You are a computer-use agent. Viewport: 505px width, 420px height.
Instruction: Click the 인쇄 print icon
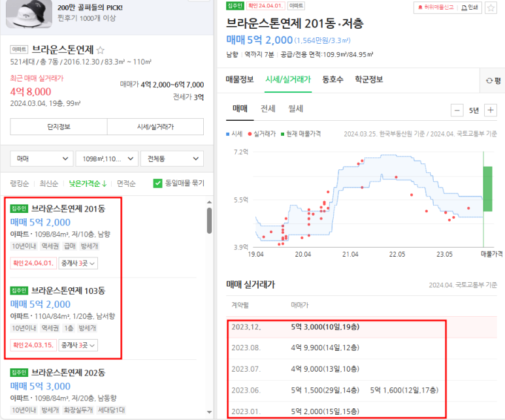click(x=469, y=7)
